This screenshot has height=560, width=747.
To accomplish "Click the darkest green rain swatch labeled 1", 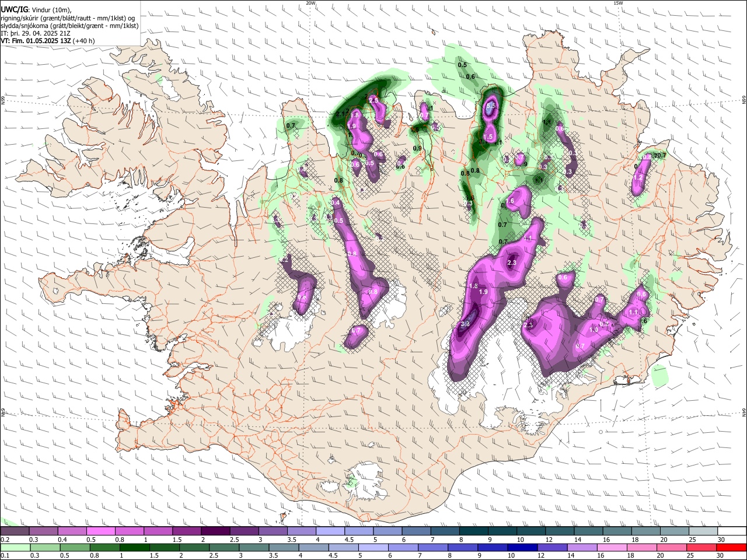I will pyautogui.click(x=134, y=548).
